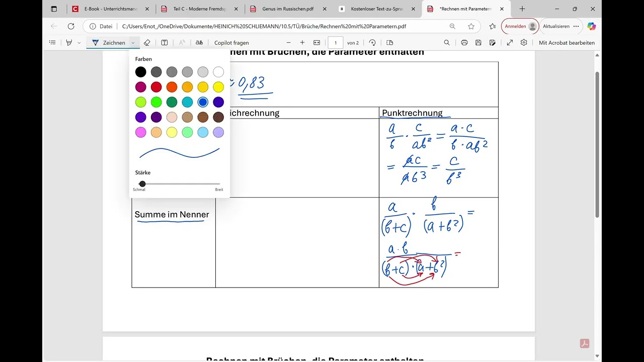Open the favorites list
Image resolution: width=644 pixels, height=362 pixels.
click(493, 26)
